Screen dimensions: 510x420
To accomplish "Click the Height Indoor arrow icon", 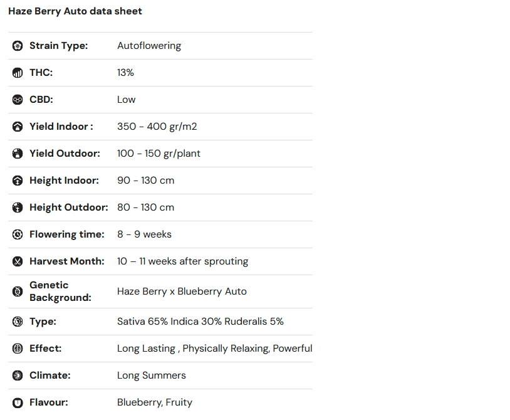I will pyautogui.click(x=18, y=181).
